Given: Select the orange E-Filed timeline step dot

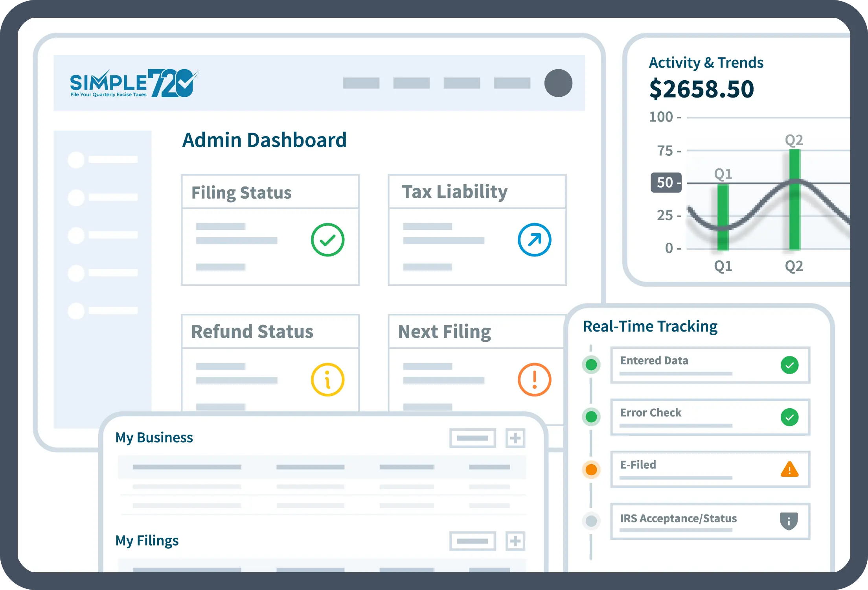Looking at the screenshot, I should pyautogui.click(x=591, y=469).
